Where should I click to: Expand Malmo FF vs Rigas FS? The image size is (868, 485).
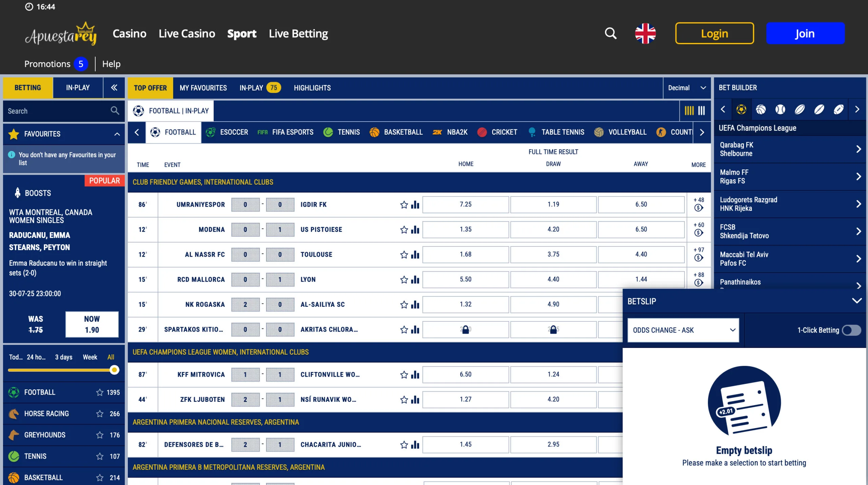[x=790, y=176]
